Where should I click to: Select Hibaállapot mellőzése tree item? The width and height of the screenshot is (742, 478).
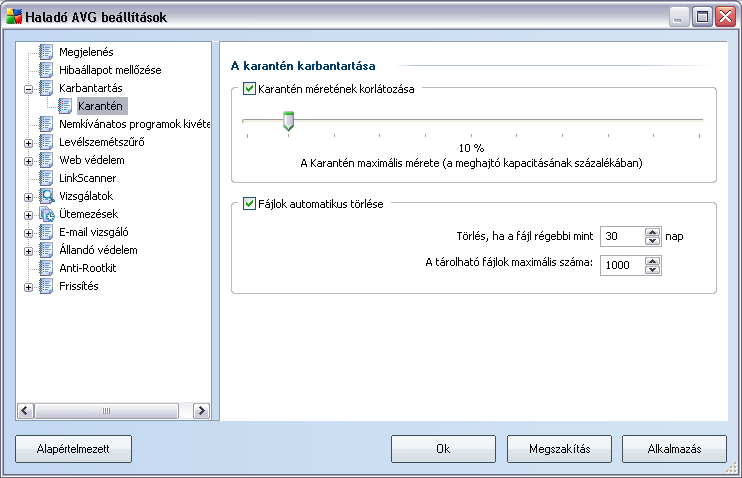tap(110, 70)
